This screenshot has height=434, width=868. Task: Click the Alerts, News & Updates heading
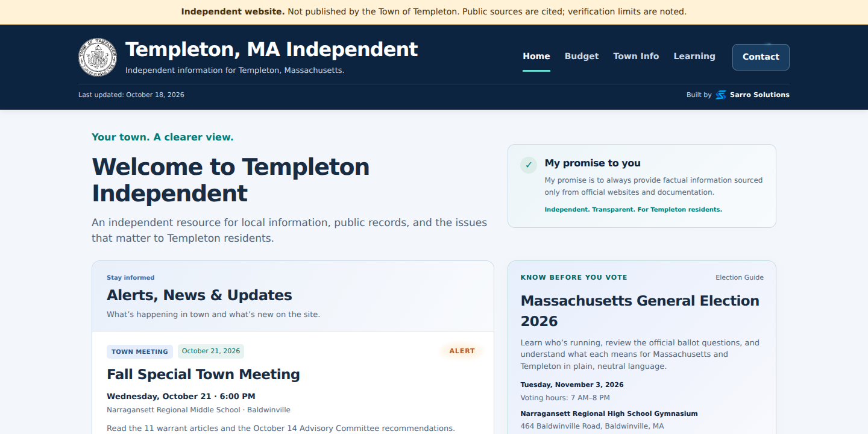(x=200, y=295)
